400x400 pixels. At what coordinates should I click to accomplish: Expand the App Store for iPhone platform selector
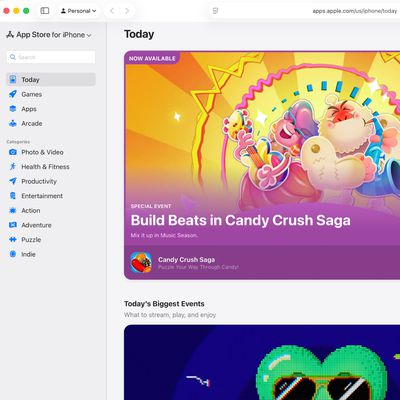(x=49, y=35)
